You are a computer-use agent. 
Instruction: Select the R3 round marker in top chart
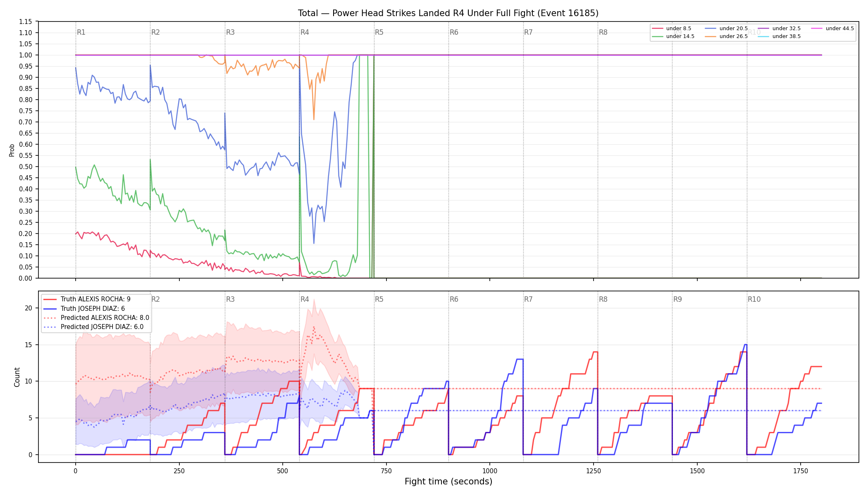[230, 32]
